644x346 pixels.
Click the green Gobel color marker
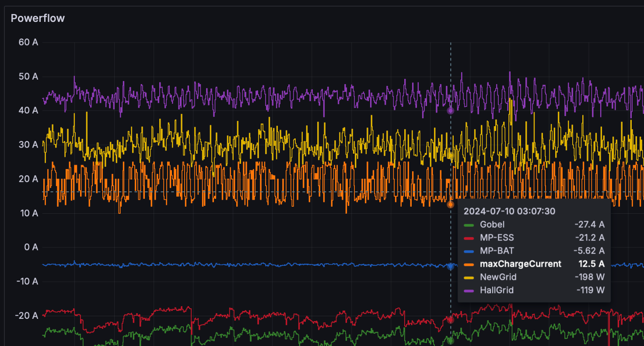click(x=469, y=225)
